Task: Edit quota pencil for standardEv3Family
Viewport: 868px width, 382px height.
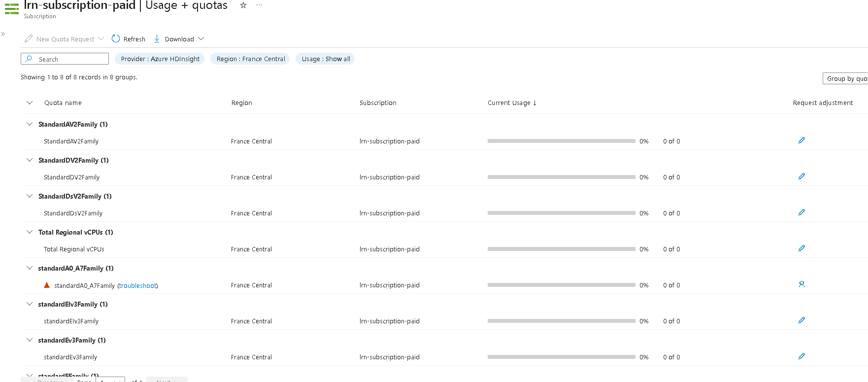Action: (801, 356)
